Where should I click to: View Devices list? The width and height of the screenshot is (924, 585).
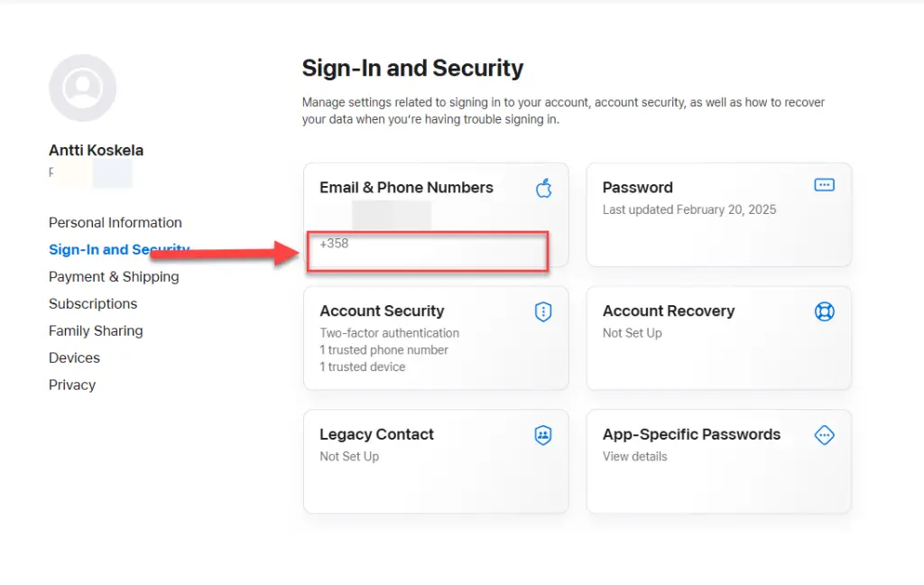(74, 358)
